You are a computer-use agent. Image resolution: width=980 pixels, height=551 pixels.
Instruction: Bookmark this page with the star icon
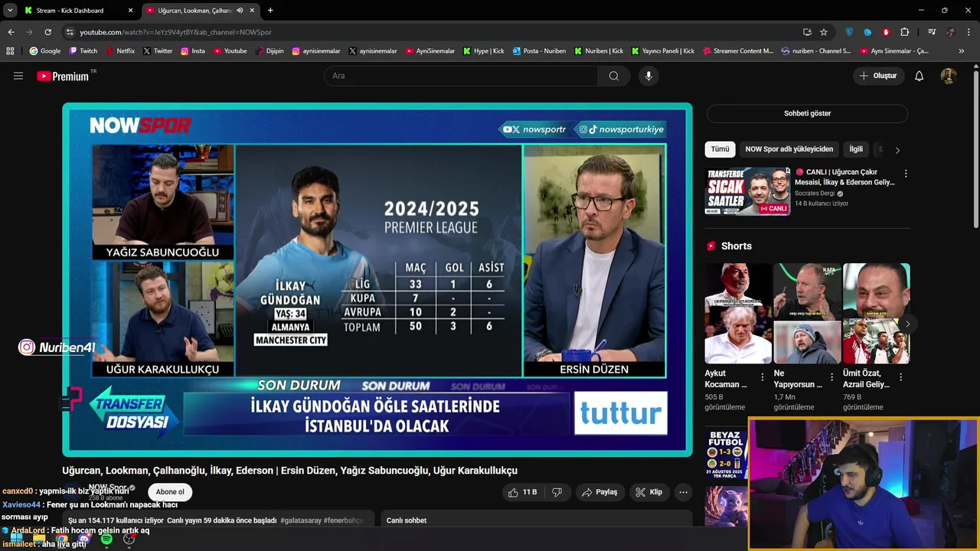pos(824,32)
